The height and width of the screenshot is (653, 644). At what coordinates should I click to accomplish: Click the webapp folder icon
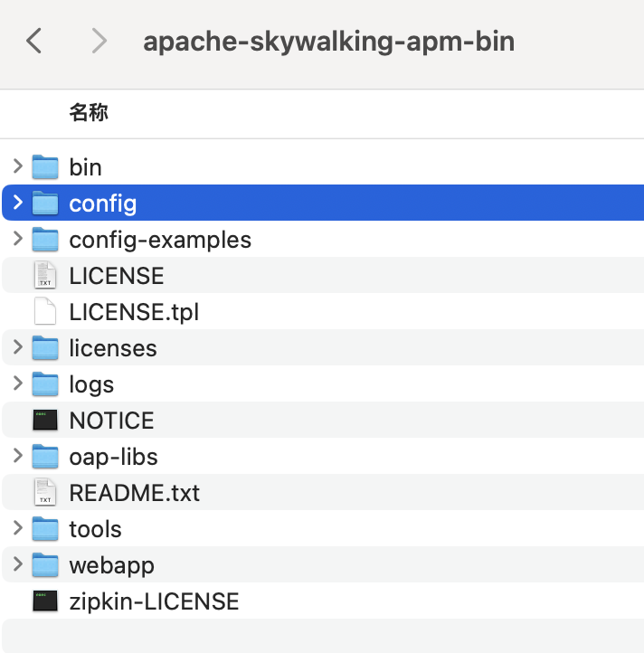click(x=45, y=564)
